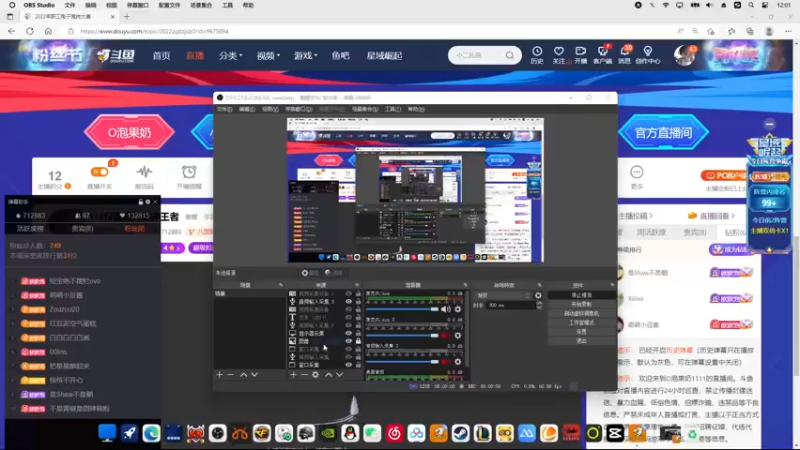
Task: Click the start virtual camera button in OBS
Action: 581,314
